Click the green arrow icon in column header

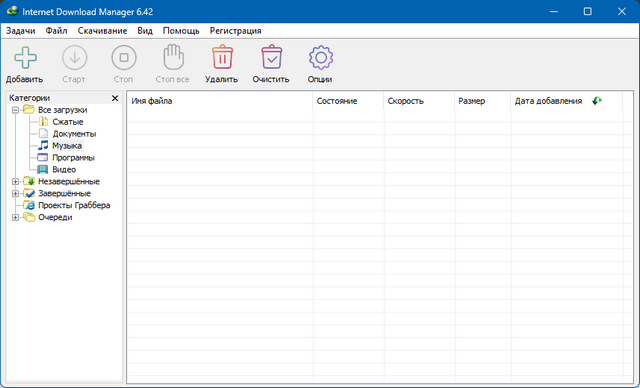point(597,101)
